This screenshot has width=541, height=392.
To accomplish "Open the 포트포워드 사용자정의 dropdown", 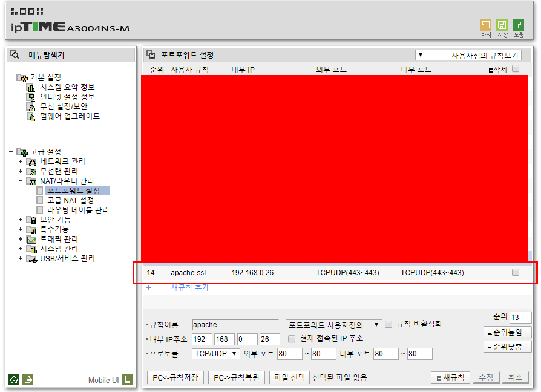I will tap(333, 325).
